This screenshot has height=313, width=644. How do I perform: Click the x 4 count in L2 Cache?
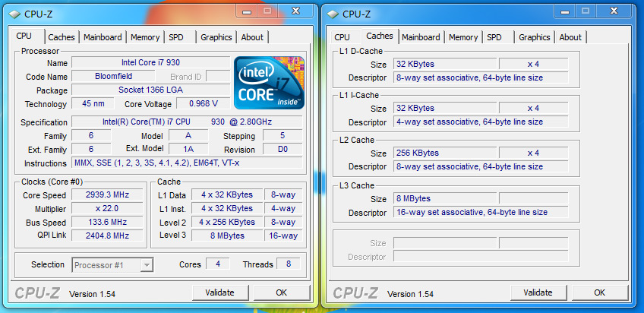click(534, 153)
